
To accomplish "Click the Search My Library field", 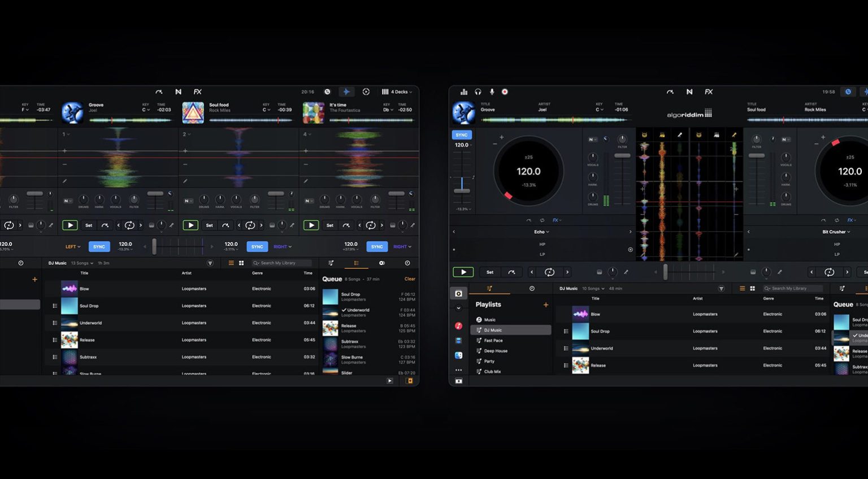I will click(281, 263).
